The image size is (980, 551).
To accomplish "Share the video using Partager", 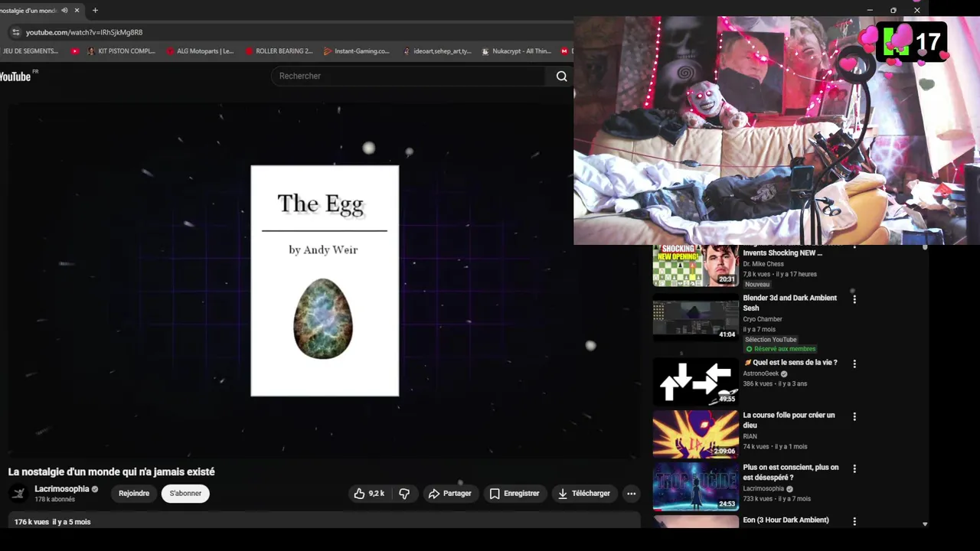I will [450, 494].
